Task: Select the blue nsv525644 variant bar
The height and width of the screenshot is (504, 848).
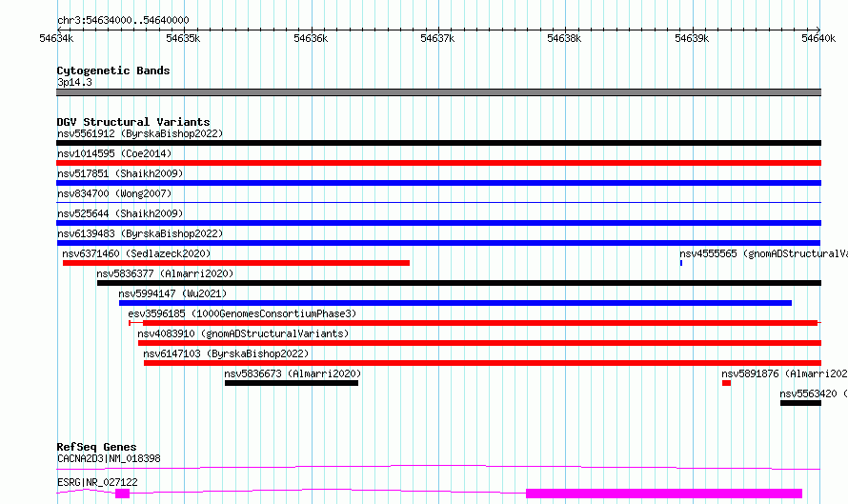Action: (438, 223)
